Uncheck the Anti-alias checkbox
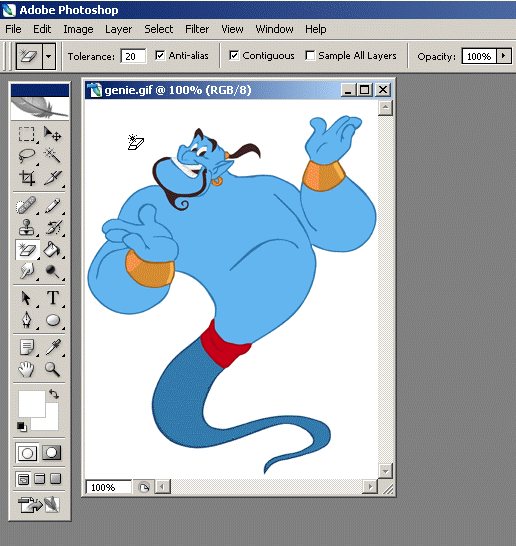 click(160, 55)
